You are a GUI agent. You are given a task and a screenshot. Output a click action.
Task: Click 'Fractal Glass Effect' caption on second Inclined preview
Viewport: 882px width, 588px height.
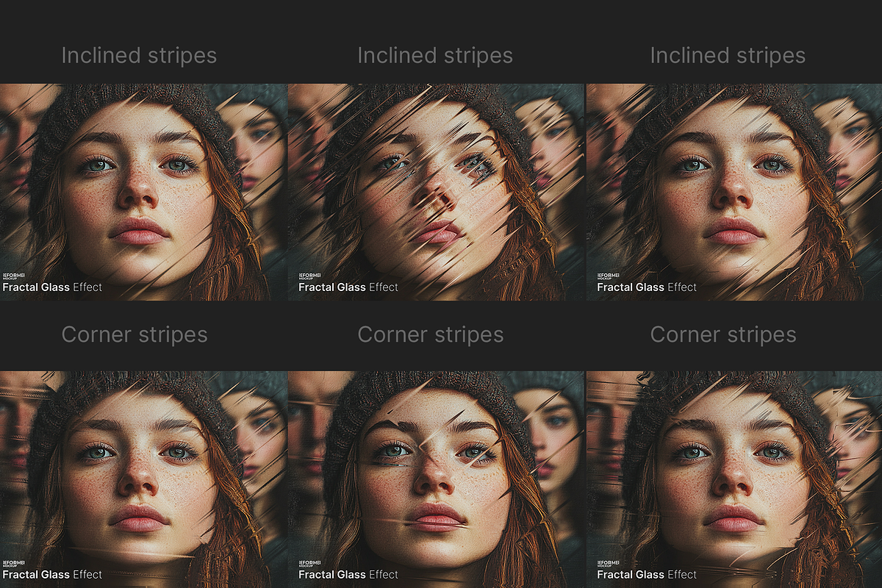348,287
